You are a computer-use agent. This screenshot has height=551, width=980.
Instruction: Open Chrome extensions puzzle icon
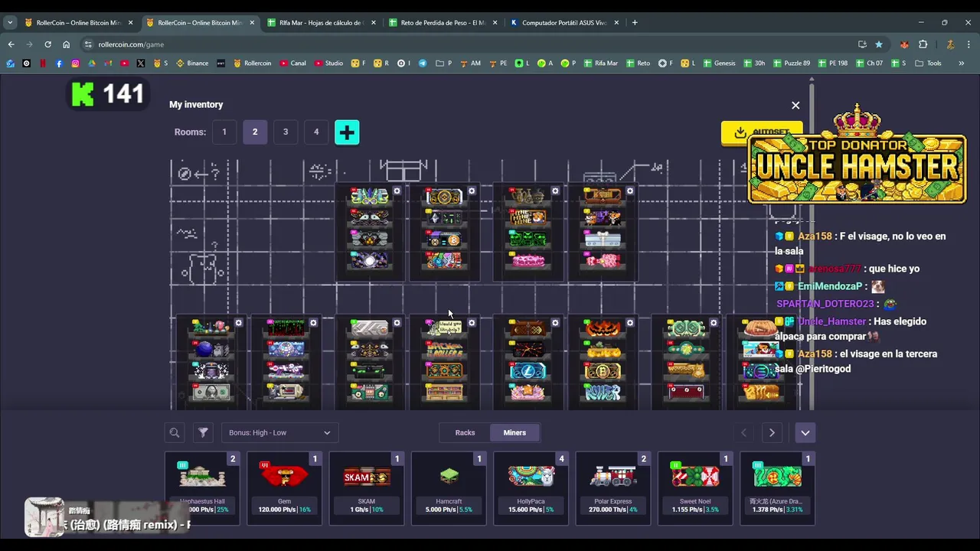[923, 44]
